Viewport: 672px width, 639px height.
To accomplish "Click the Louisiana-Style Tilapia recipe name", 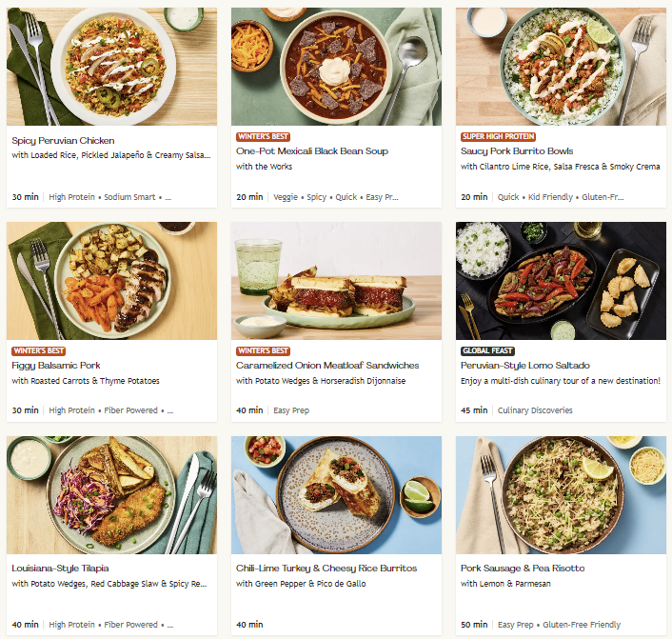I will [x=61, y=569].
